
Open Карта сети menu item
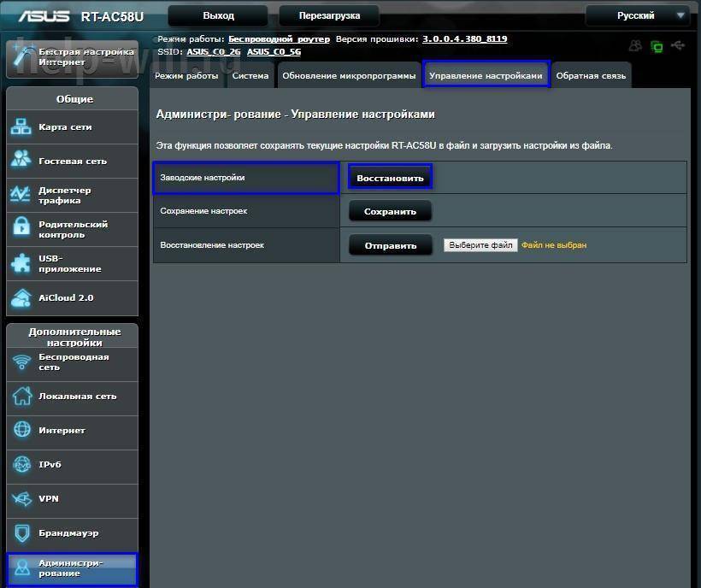click(73, 126)
